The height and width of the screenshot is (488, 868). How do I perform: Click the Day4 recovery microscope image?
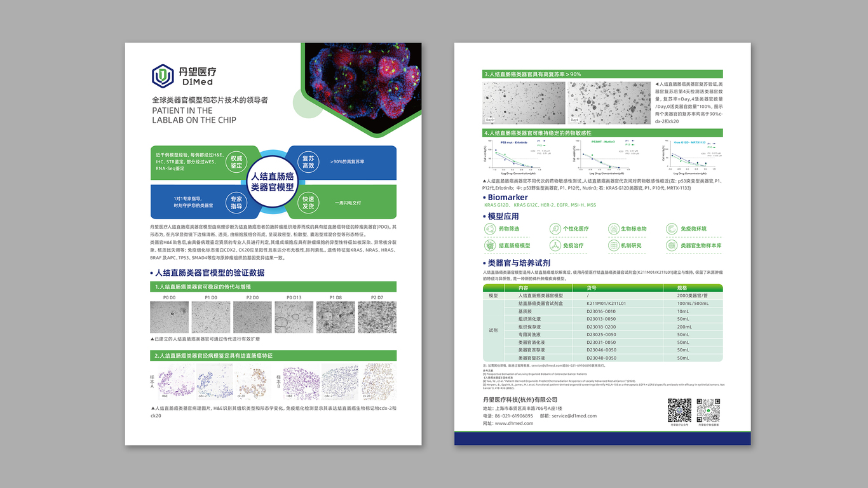[x=609, y=102]
